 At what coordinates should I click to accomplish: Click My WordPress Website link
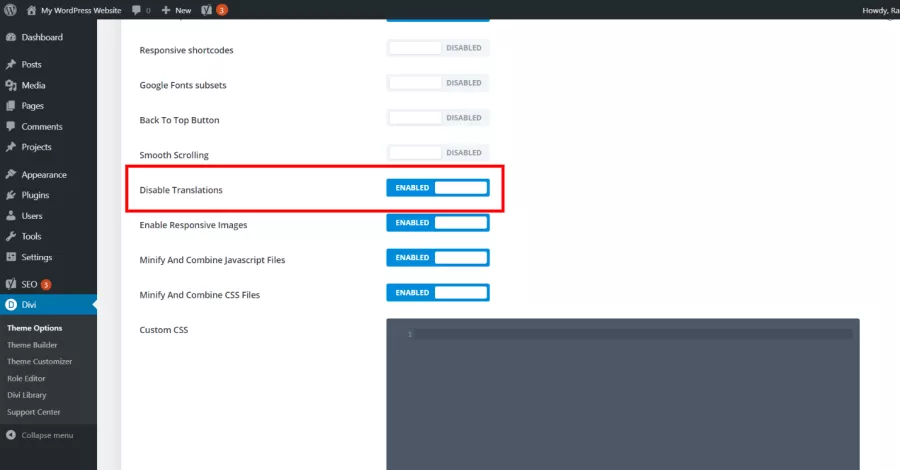(81, 10)
